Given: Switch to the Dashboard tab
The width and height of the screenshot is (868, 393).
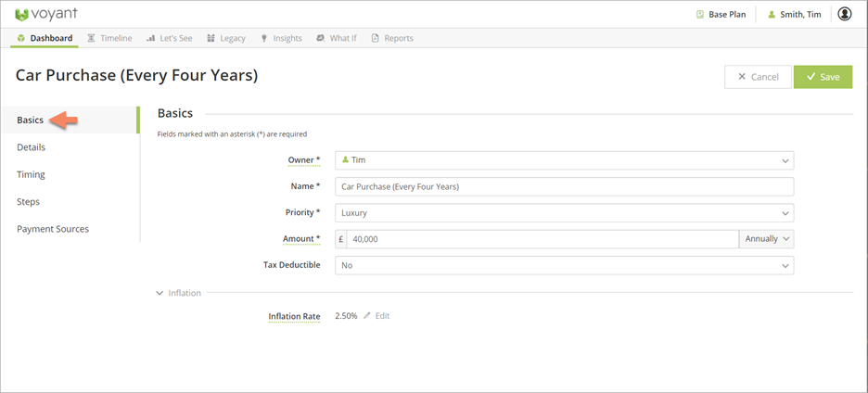Looking at the screenshot, I should click(45, 38).
